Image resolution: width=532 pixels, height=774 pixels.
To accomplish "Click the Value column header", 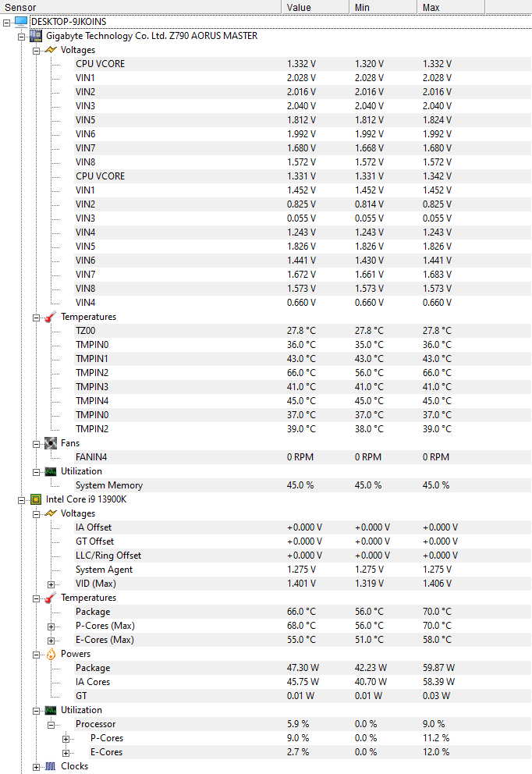I will pyautogui.click(x=315, y=7).
